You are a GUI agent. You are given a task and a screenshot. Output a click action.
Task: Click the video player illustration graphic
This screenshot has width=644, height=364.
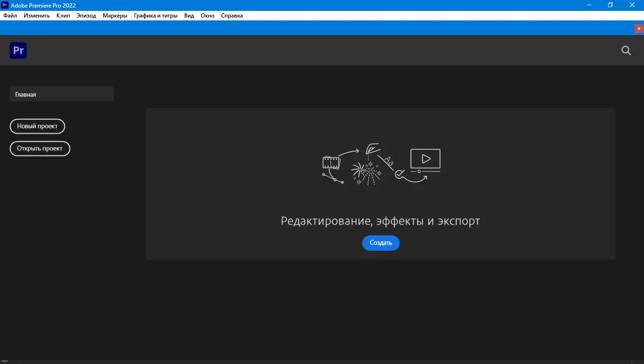coord(425,159)
